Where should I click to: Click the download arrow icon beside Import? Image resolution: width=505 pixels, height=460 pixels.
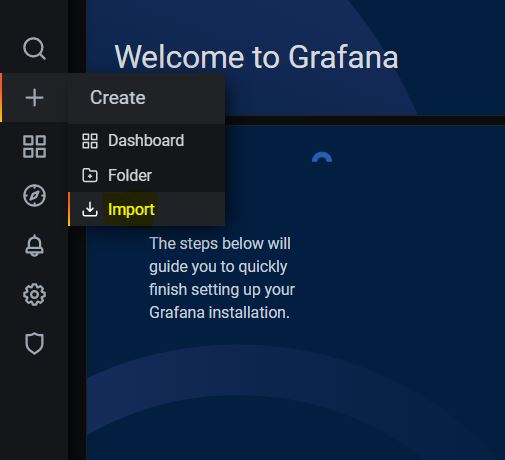click(x=90, y=209)
